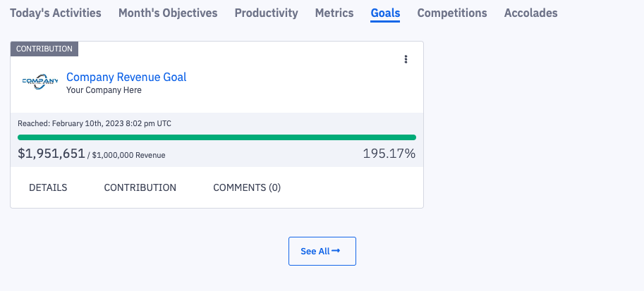This screenshot has height=291, width=644.
Task: Click the Goals tab
Action: pos(385,13)
